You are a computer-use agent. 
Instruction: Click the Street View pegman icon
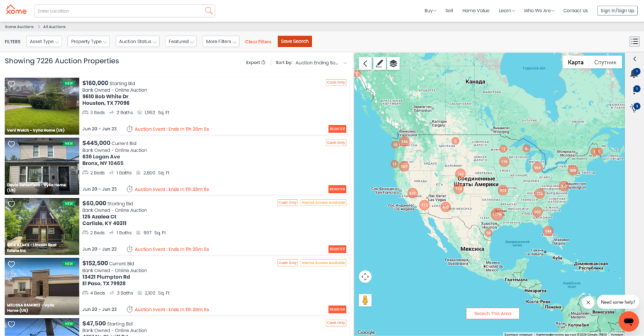pyautogui.click(x=365, y=300)
